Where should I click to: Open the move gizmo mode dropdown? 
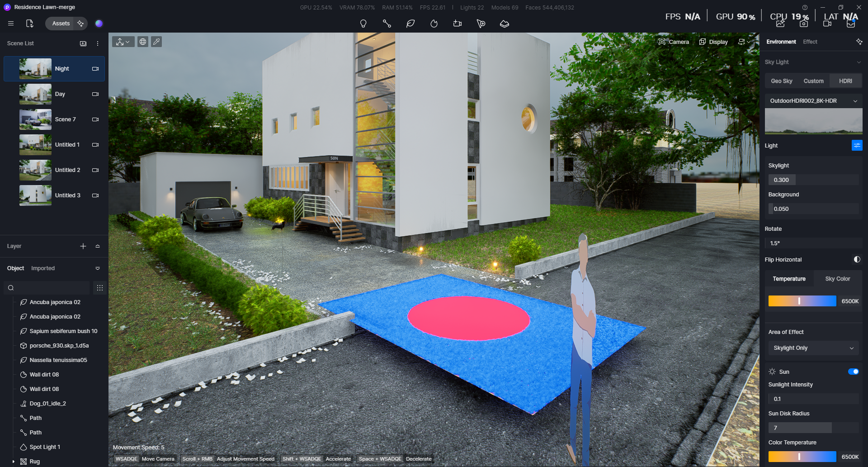pos(123,42)
